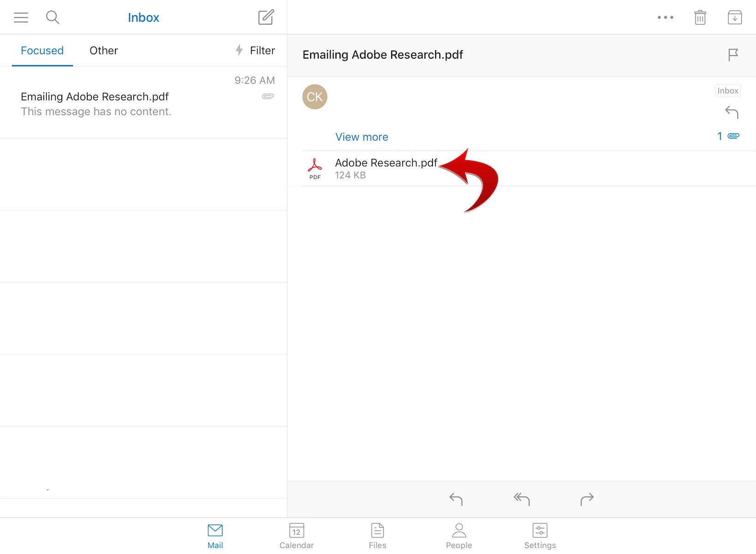This screenshot has width=756, height=554.
Task: Click the View more link
Action: (362, 137)
